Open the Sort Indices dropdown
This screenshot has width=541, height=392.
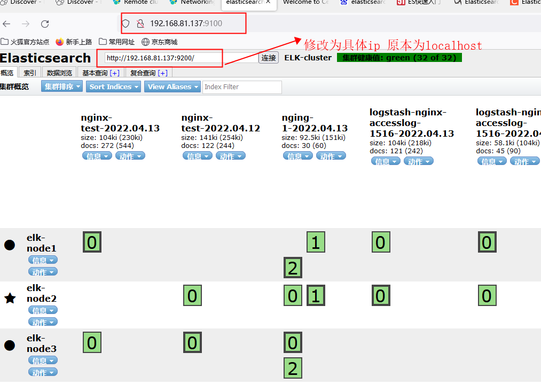[x=114, y=87]
